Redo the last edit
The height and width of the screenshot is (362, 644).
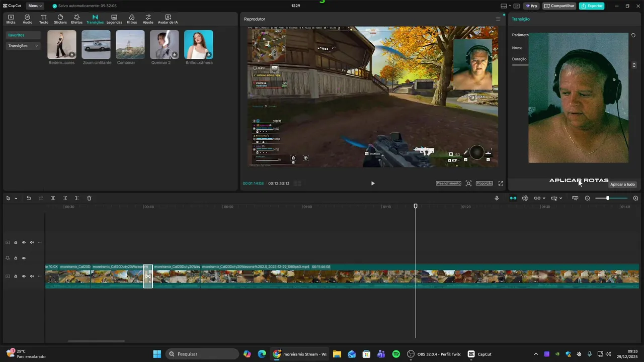pyautogui.click(x=41, y=198)
